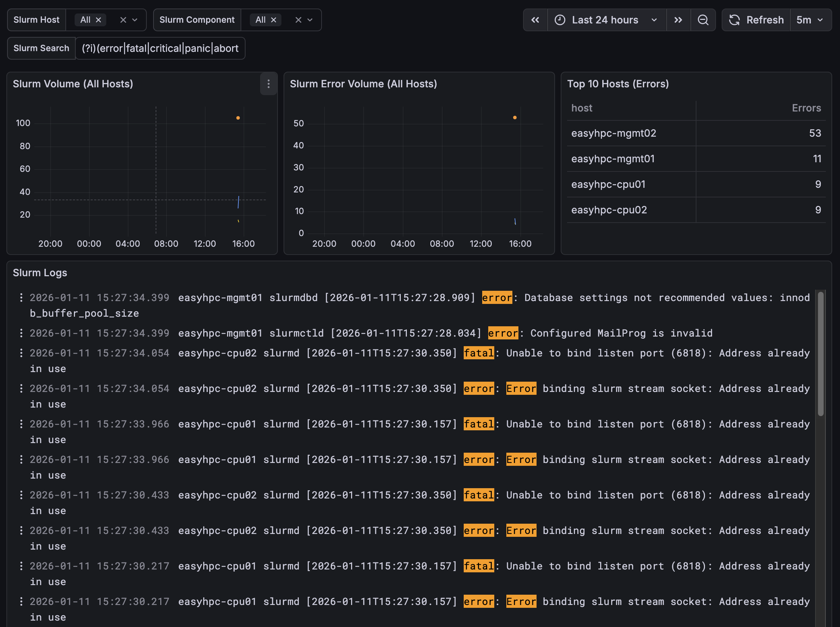This screenshot has width=840, height=627.
Task: Shift time range forward with double-right arrows
Action: tap(678, 20)
